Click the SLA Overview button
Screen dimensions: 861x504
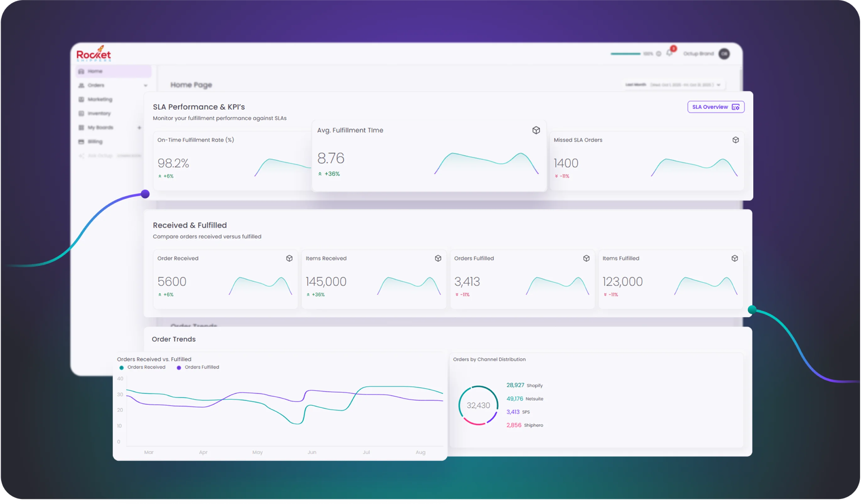click(716, 107)
